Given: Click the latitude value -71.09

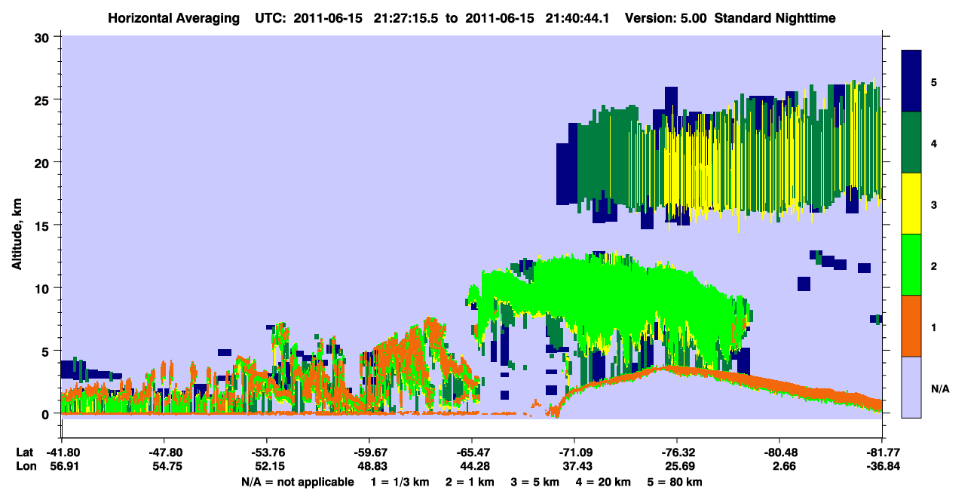Looking at the screenshot, I should pyautogui.click(x=574, y=452).
